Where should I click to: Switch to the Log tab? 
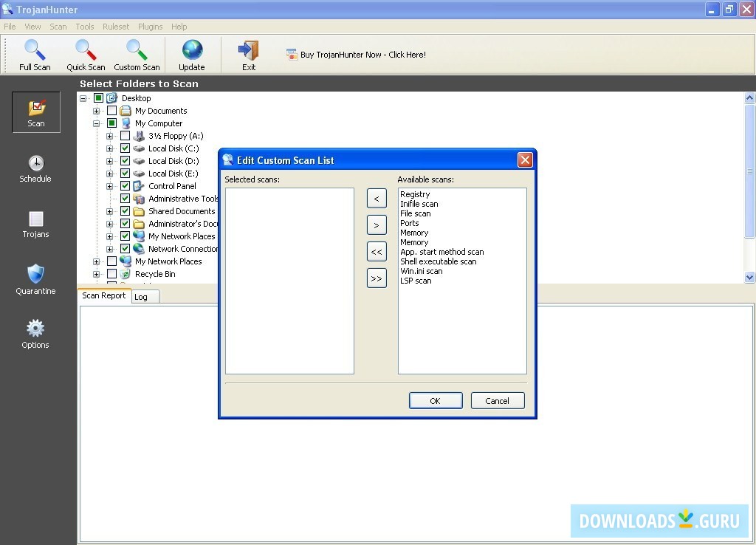[x=141, y=297]
